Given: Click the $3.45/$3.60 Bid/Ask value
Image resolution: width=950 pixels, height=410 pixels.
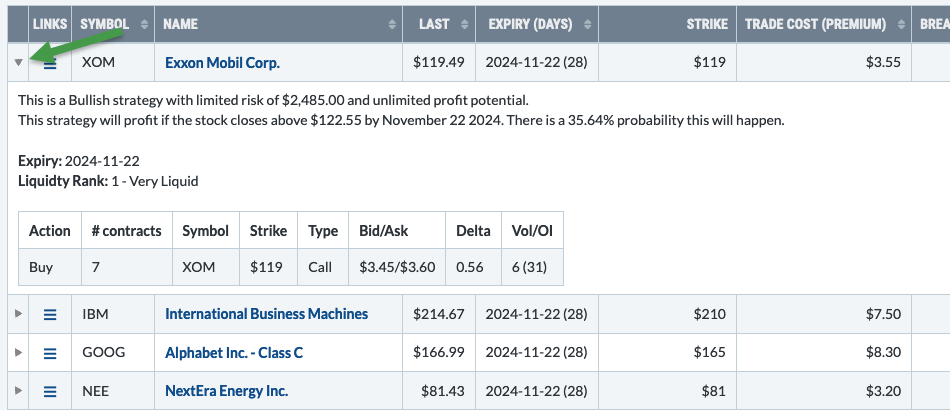Looking at the screenshot, I should (x=397, y=267).
